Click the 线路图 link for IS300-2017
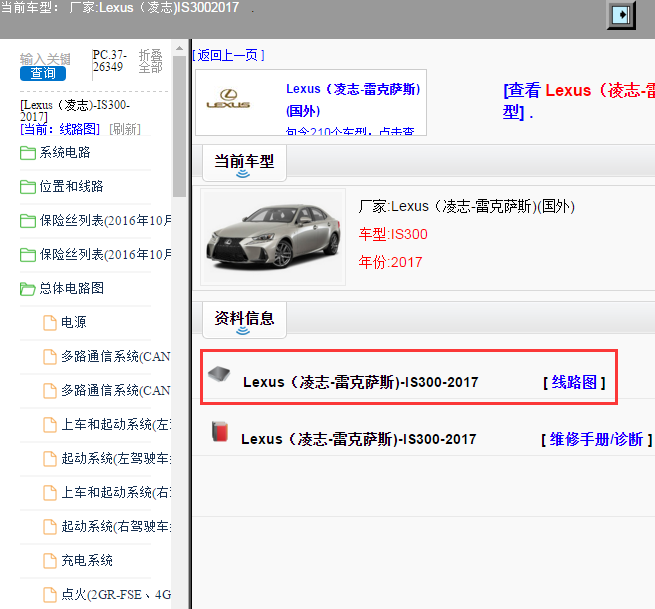This screenshot has width=655, height=609. tap(574, 382)
